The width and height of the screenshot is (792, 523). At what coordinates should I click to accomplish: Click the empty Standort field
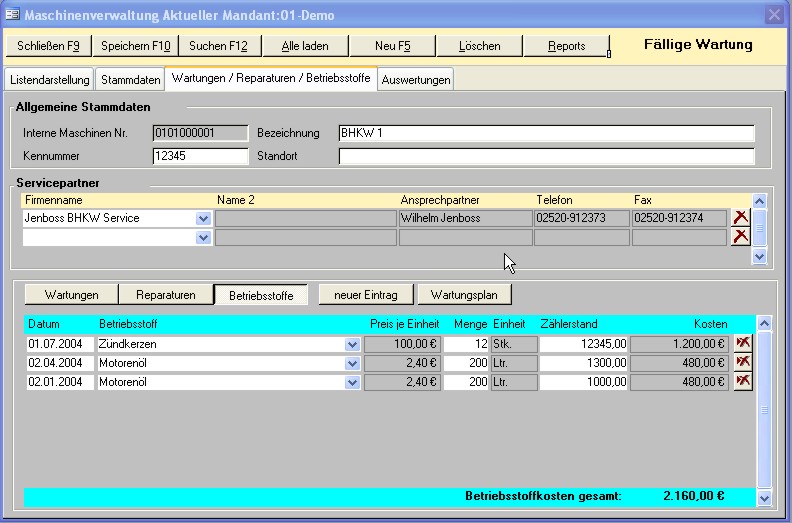pyautogui.click(x=547, y=156)
